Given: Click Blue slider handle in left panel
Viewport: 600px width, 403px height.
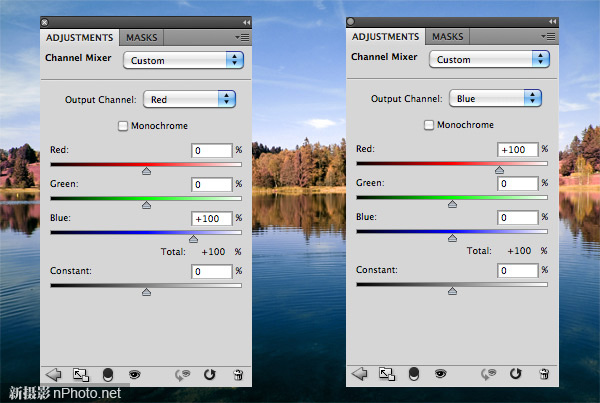Looking at the screenshot, I should coord(193,239).
